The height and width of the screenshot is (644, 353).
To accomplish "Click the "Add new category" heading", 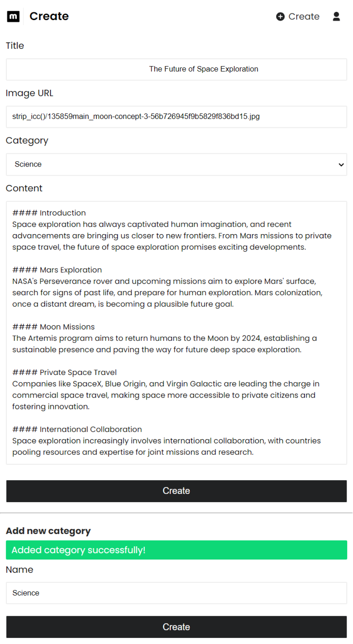I will pyautogui.click(x=48, y=531).
